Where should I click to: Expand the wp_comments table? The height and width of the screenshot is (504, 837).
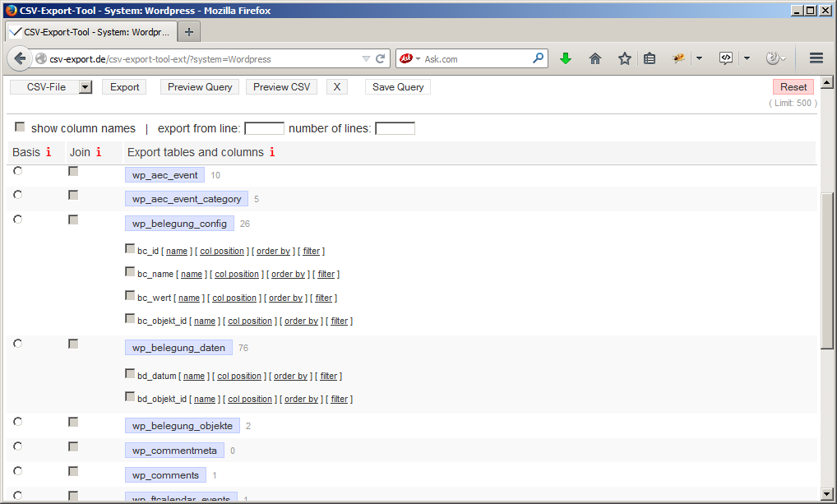tap(165, 475)
